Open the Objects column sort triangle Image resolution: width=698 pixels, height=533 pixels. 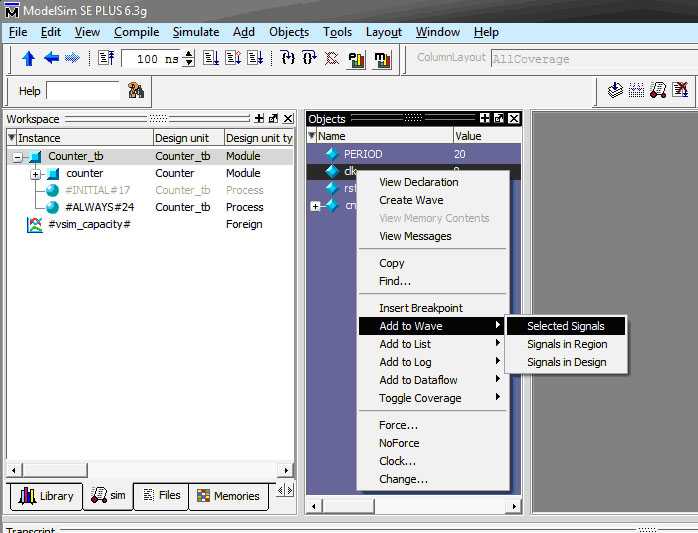[x=312, y=135]
